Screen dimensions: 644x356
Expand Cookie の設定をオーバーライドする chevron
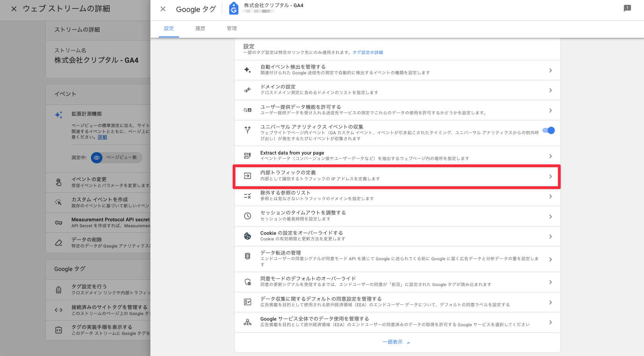pos(550,236)
